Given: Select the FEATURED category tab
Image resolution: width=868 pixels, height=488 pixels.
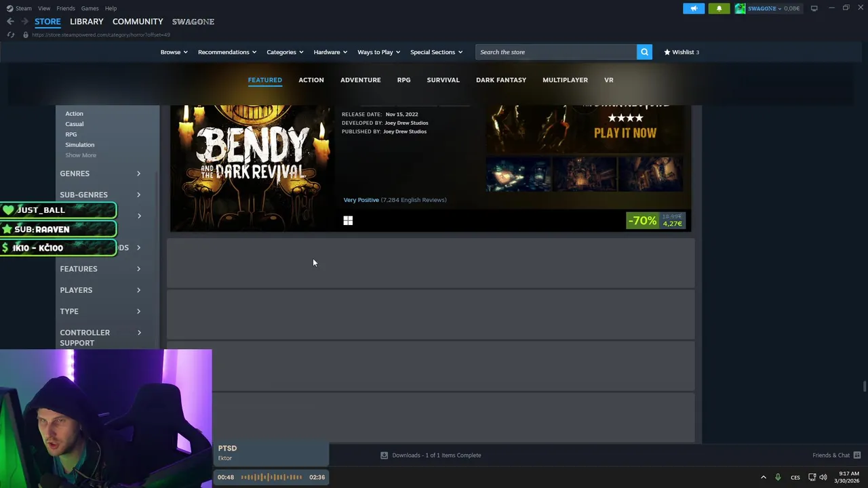Looking at the screenshot, I should click(x=265, y=80).
